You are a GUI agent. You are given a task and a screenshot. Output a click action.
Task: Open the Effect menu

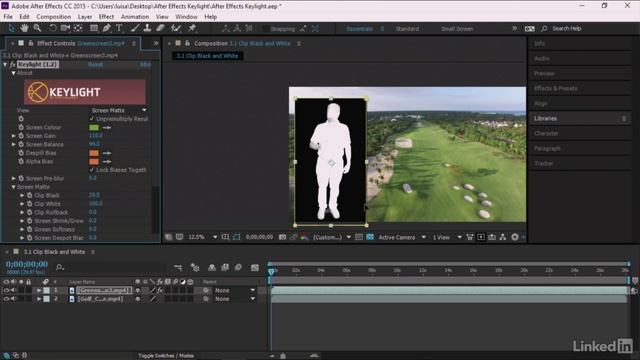pos(106,17)
